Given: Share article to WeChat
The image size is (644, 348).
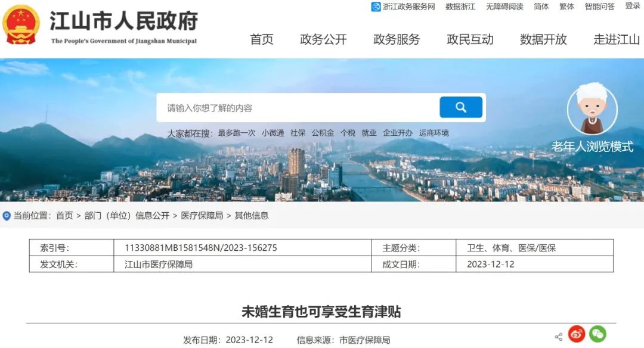Looking at the screenshot, I should (x=597, y=334).
